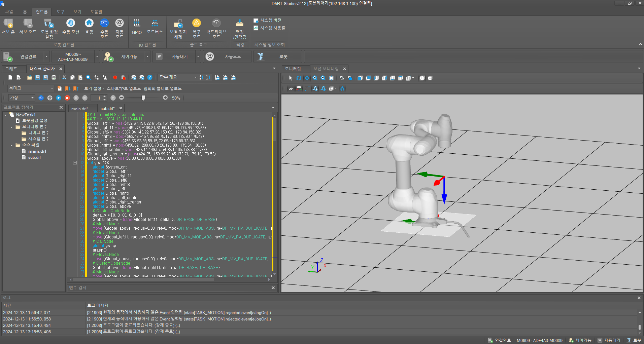The width and height of the screenshot is (644, 344).
Task: Click the blue Play program button
Action: pyautogui.click(x=59, y=98)
